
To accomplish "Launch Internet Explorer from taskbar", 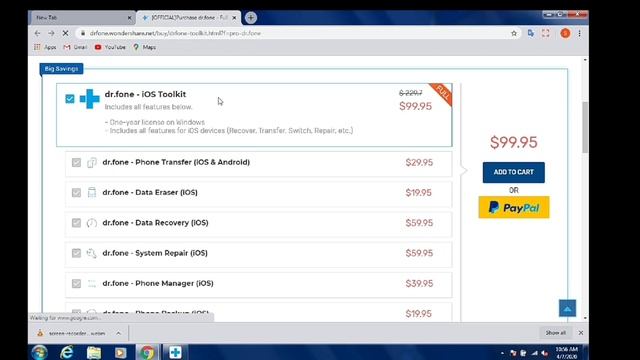I will [x=67, y=352].
